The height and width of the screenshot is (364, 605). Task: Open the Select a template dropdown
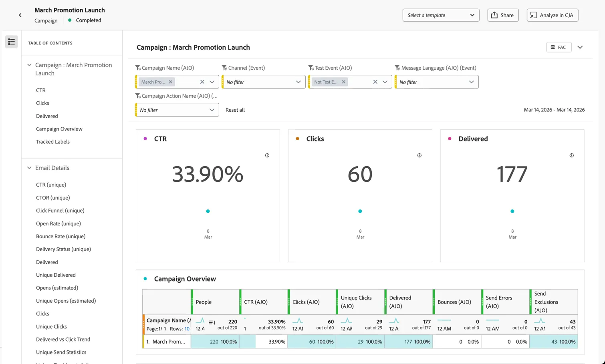(x=441, y=15)
